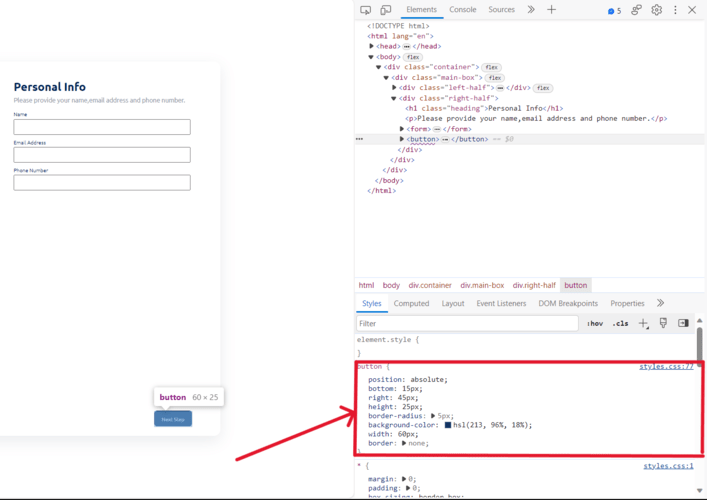Open options dots beside button element row
This screenshot has width=707, height=500.
(359, 139)
